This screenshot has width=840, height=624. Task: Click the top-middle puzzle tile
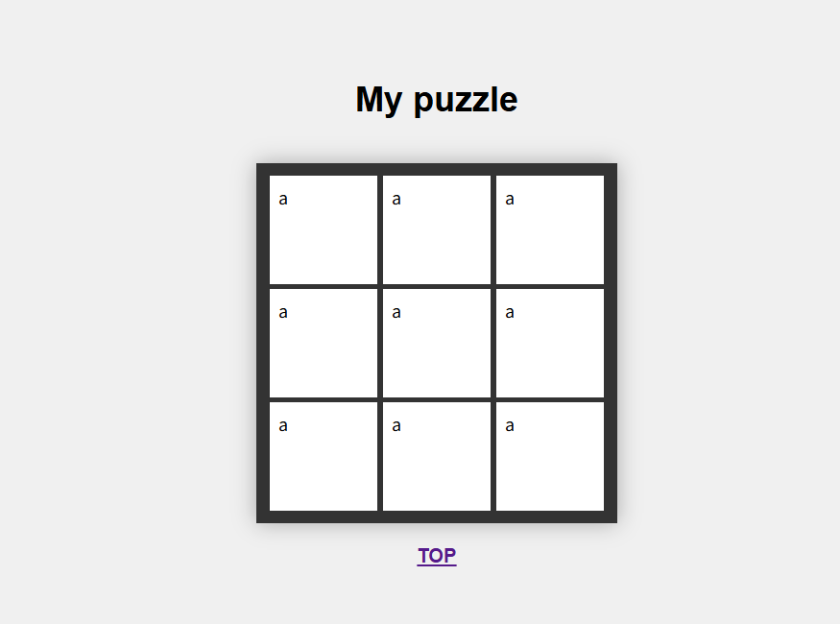click(x=437, y=229)
